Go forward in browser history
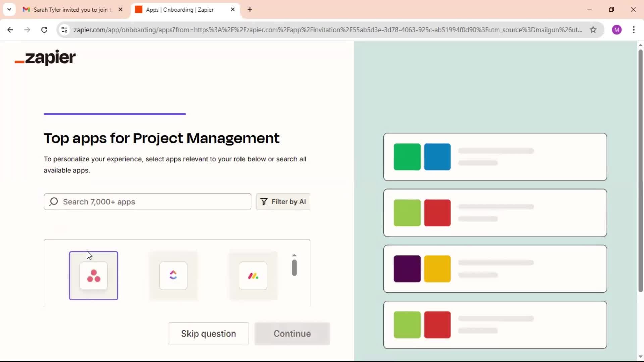 27,29
